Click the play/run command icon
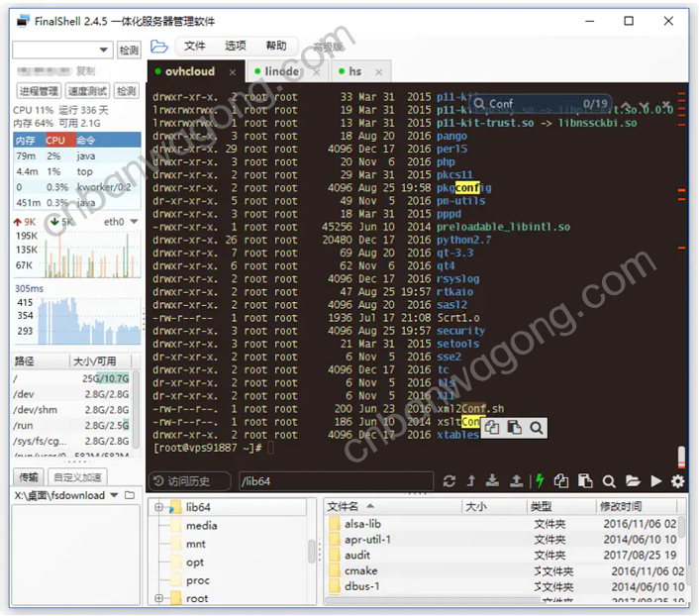The height and width of the screenshot is (616, 699). (x=655, y=481)
